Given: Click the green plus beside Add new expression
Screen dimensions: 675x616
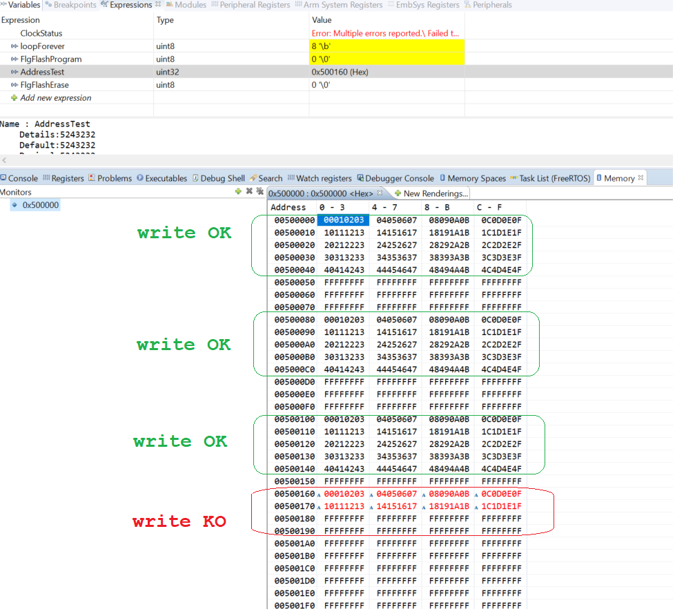Looking at the screenshot, I should [x=14, y=97].
